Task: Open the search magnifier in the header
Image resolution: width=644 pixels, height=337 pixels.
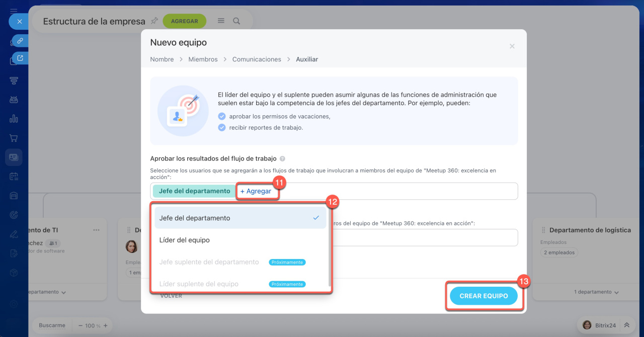Action: pos(236,21)
